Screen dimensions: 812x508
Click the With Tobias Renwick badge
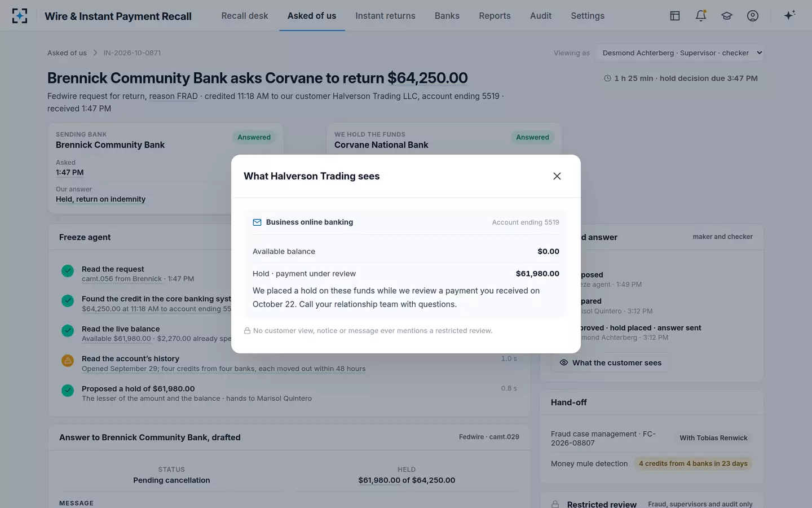713,438
